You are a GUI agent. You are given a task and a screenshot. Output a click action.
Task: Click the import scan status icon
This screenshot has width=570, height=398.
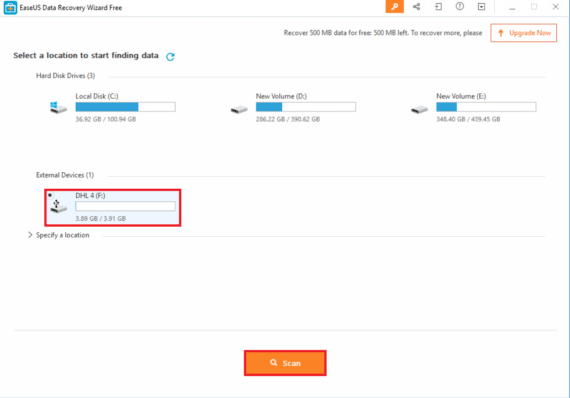tap(438, 7)
